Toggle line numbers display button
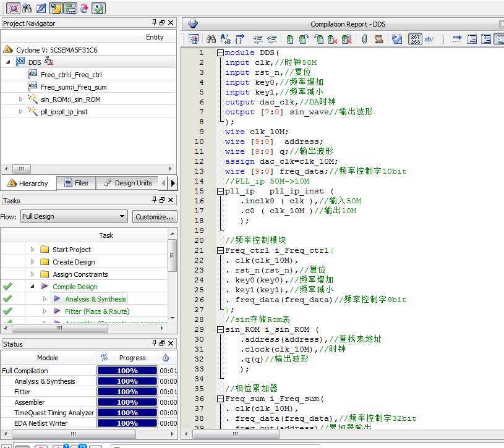 coord(416,39)
